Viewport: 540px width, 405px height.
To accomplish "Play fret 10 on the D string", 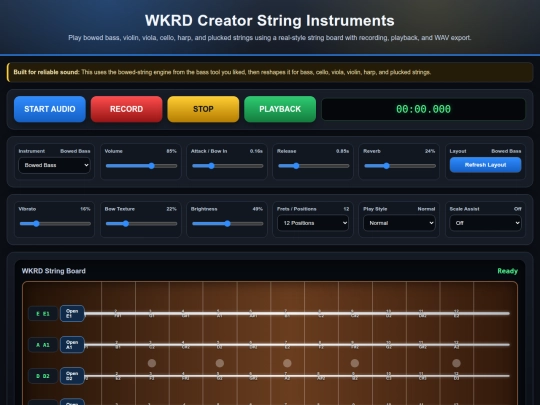I will point(388,376).
